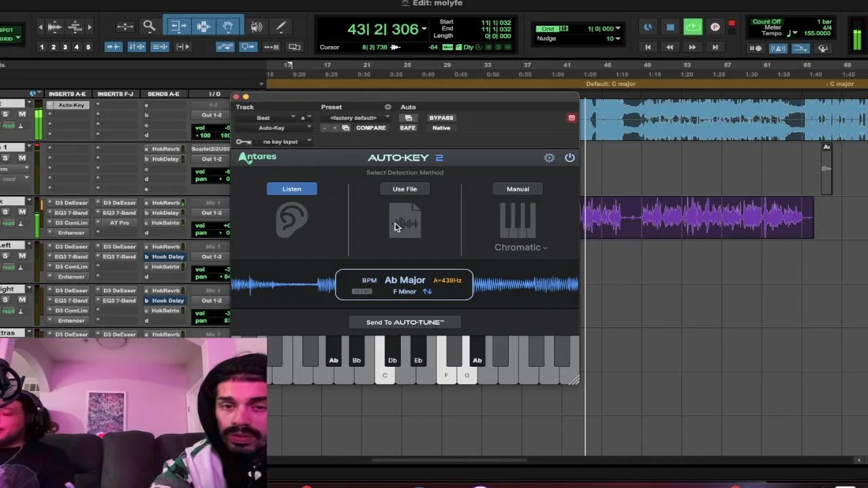The image size is (868, 488).
Task: Select the Zoomer magnifier tool
Action: (149, 27)
